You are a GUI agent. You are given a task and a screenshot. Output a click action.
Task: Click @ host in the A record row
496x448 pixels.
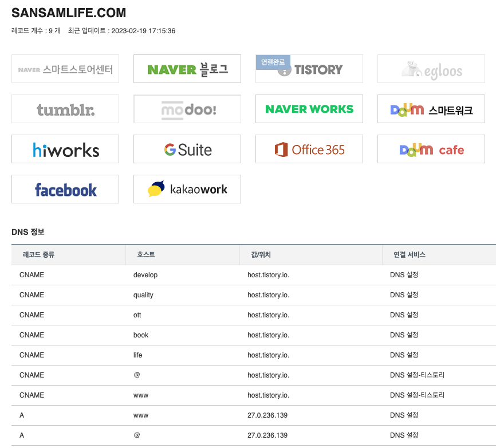(x=137, y=435)
